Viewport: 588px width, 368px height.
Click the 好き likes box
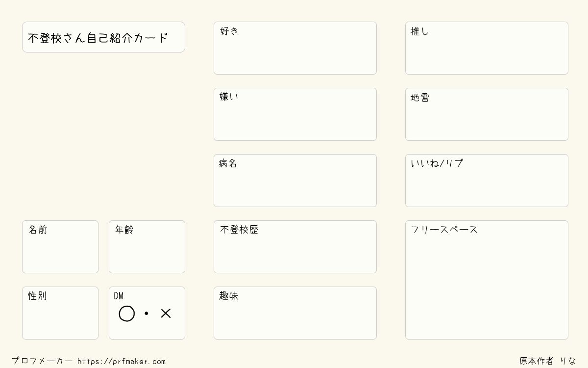pos(295,48)
